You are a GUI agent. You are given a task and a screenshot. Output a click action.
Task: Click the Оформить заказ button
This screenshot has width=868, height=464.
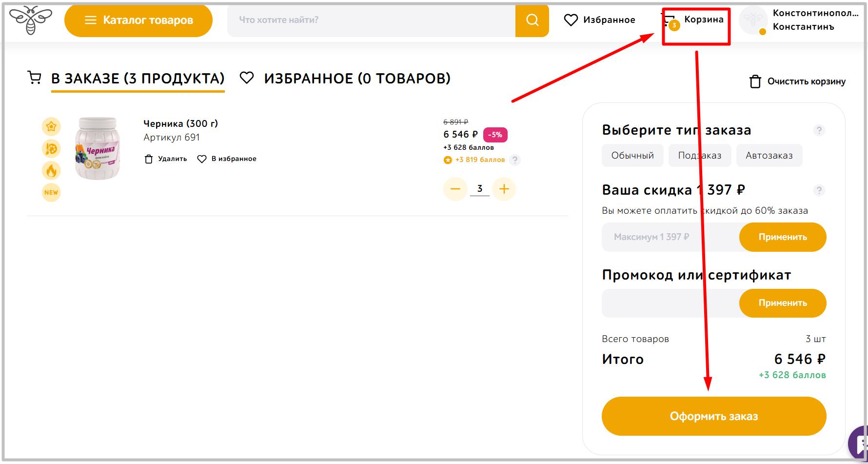click(x=713, y=416)
